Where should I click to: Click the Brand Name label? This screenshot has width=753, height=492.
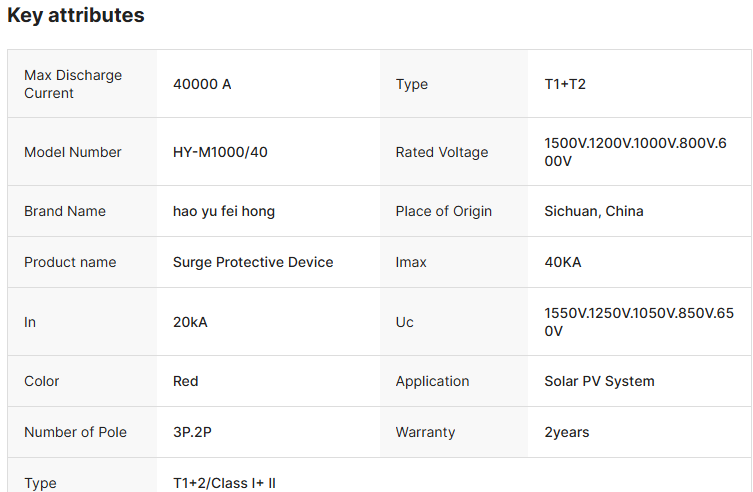click(x=65, y=211)
